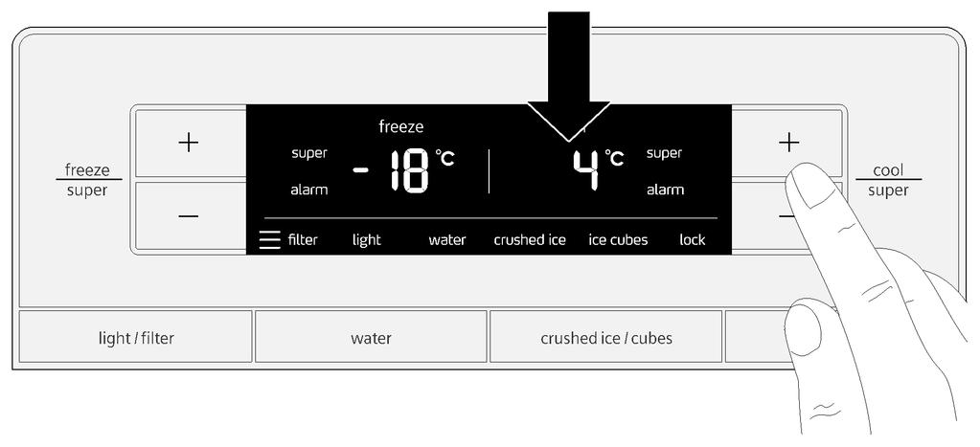Click the freezer alarm indicator
Screen dimensions: 980x447
(x=308, y=190)
